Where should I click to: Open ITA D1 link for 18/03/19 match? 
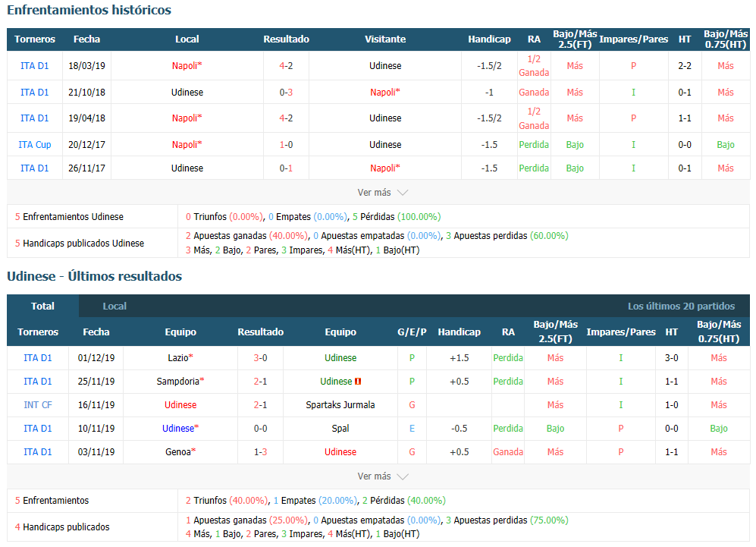pos(35,65)
